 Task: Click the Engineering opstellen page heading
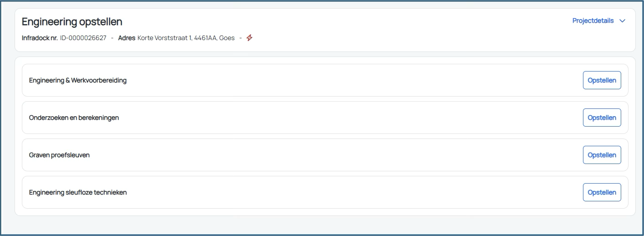[72, 21]
